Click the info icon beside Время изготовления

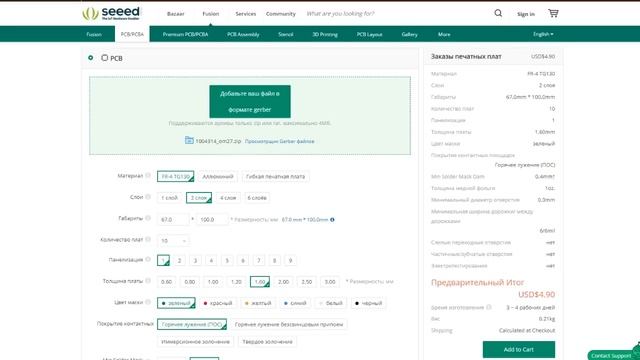tap(489, 307)
